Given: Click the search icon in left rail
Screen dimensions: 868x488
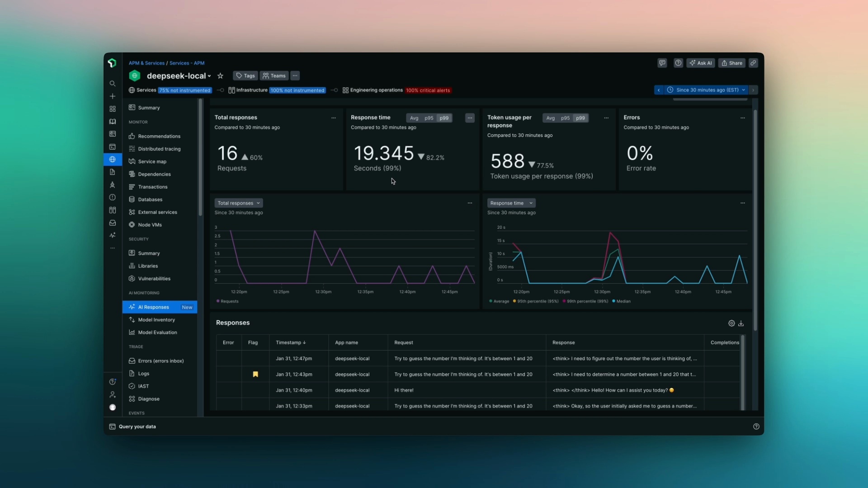Looking at the screenshot, I should (x=113, y=84).
